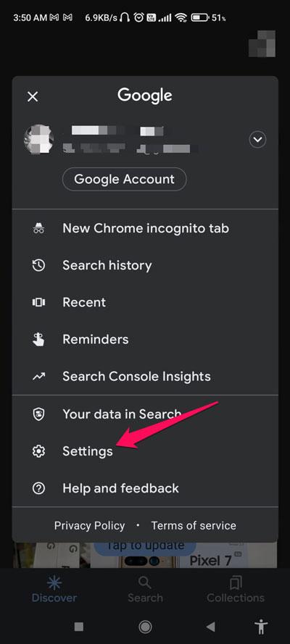
Task: Tap the Settings gear icon
Action: click(38, 451)
